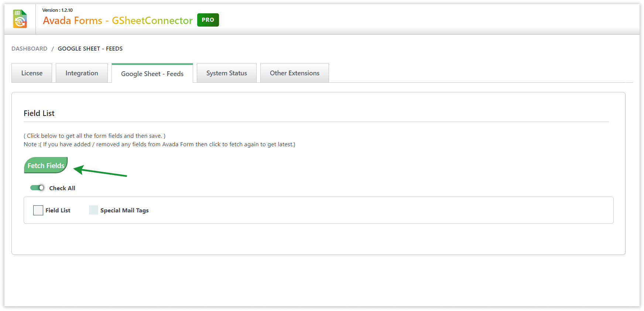Click the Check All text label
Viewport: 644px width, 311px height.
[62, 188]
